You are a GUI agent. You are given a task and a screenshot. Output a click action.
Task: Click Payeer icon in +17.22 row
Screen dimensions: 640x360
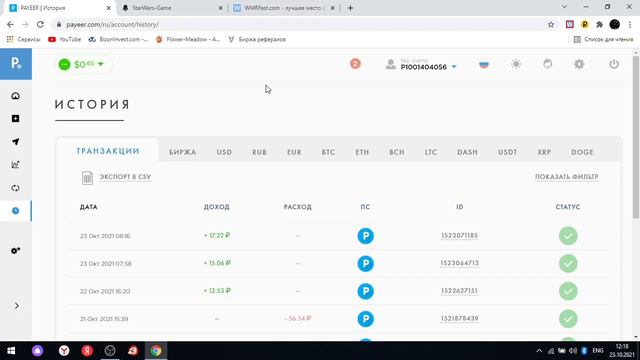pos(365,236)
